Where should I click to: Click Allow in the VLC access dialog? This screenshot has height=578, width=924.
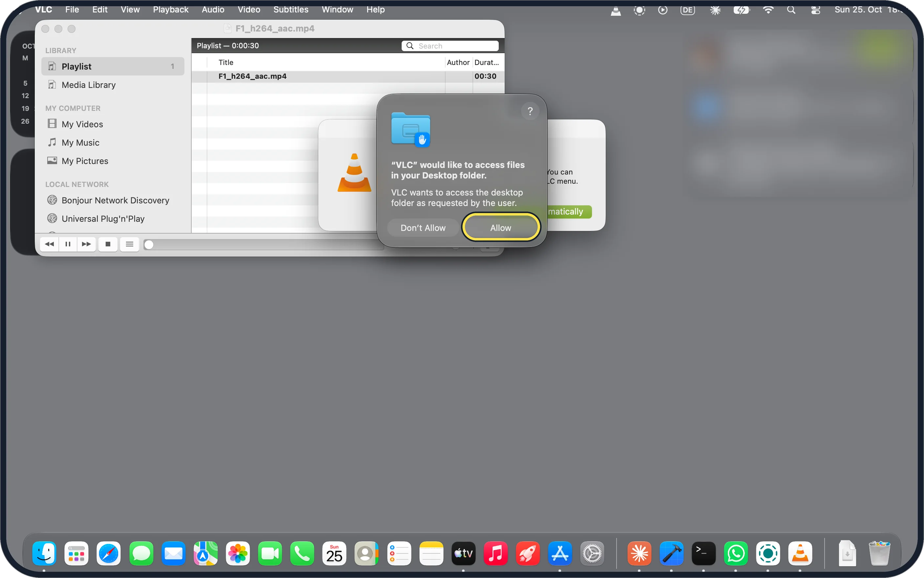pyautogui.click(x=500, y=228)
